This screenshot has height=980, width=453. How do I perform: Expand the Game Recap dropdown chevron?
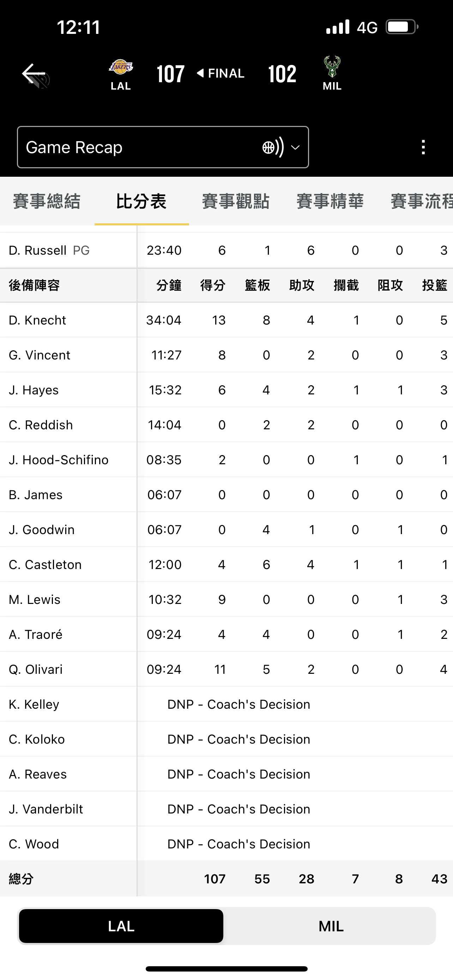295,147
